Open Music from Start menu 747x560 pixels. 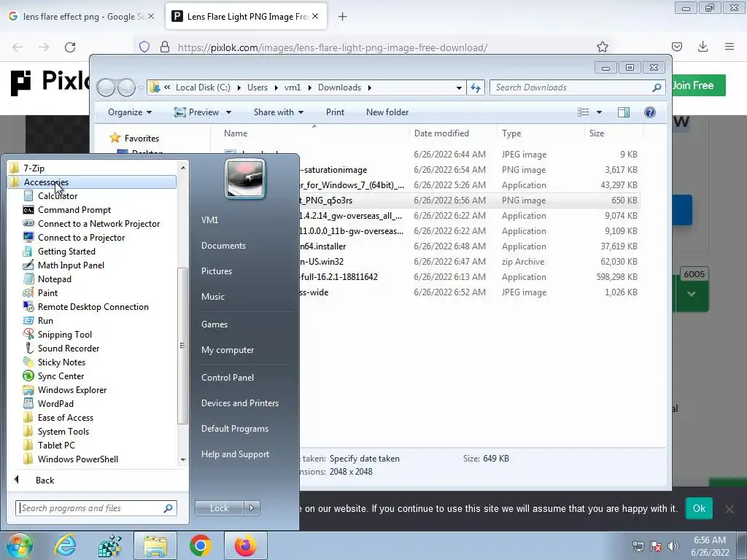click(212, 297)
